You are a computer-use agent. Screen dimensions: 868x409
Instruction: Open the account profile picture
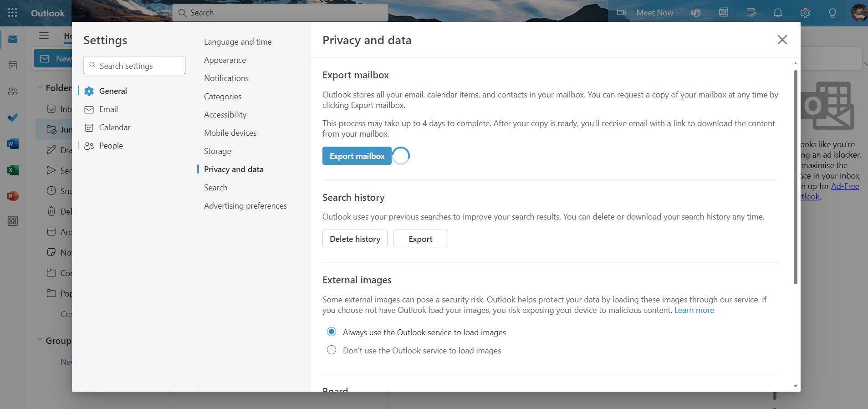coord(859,12)
